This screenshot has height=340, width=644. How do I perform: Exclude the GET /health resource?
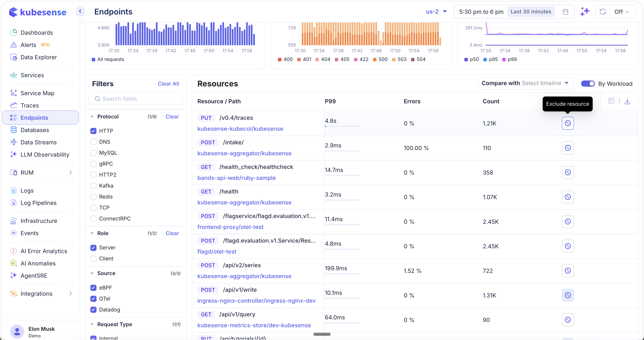[x=567, y=197]
